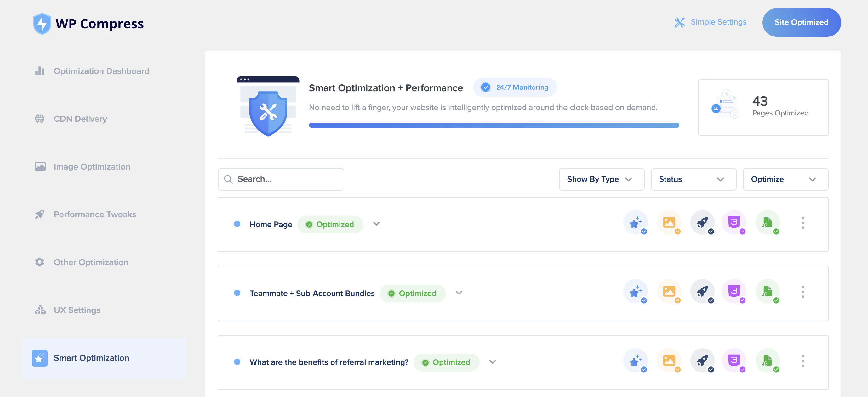Open UX Settings section
The width and height of the screenshot is (868, 397).
[77, 310]
